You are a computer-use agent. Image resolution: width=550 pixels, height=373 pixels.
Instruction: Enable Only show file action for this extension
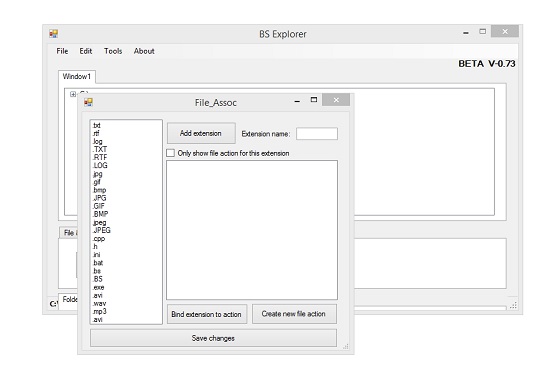(x=170, y=153)
